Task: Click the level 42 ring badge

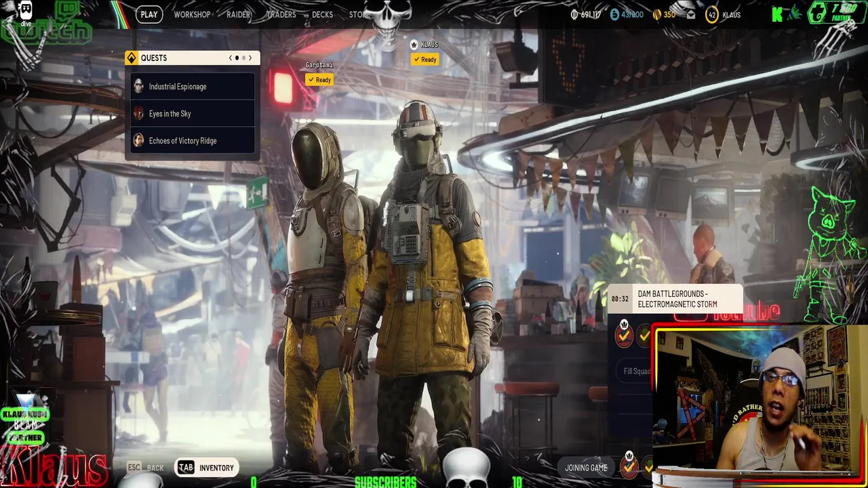Action: [711, 15]
